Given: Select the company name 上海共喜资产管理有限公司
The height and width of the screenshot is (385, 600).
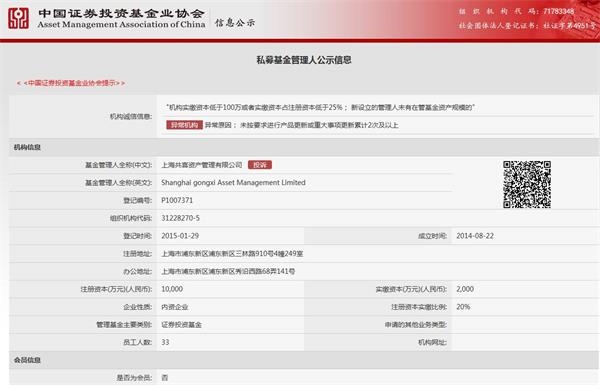Looking at the screenshot, I should tap(202, 165).
